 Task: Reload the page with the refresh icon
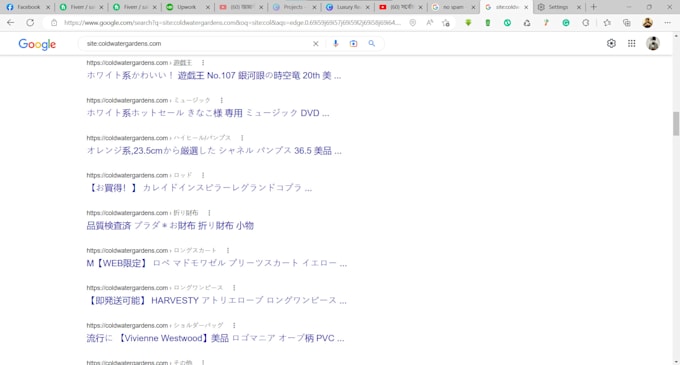(x=30, y=23)
